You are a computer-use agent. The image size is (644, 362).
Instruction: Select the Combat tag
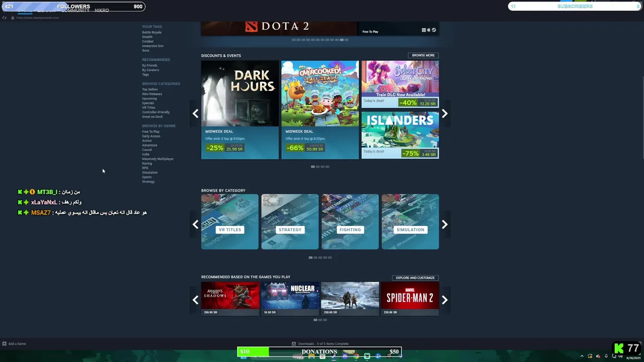[x=147, y=41]
